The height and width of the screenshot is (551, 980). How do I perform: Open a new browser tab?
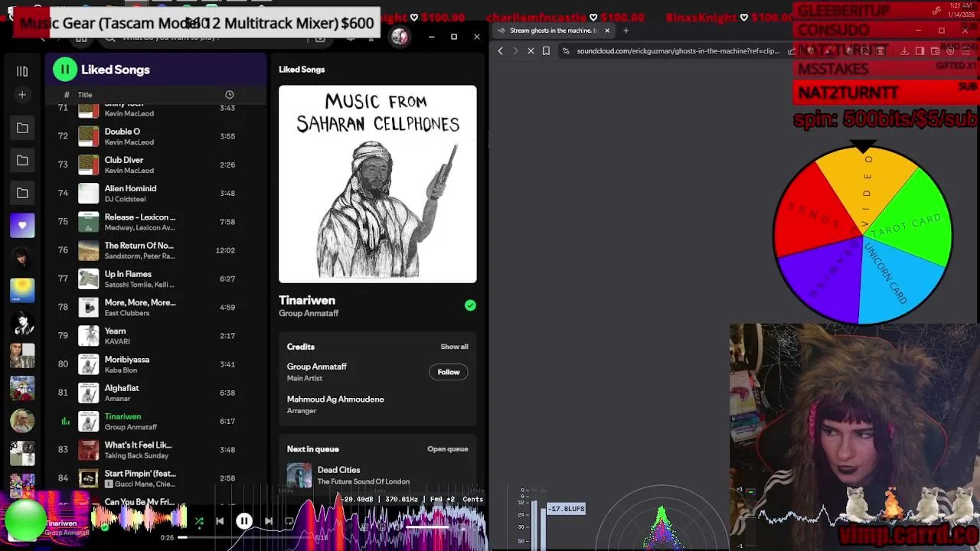(x=626, y=31)
